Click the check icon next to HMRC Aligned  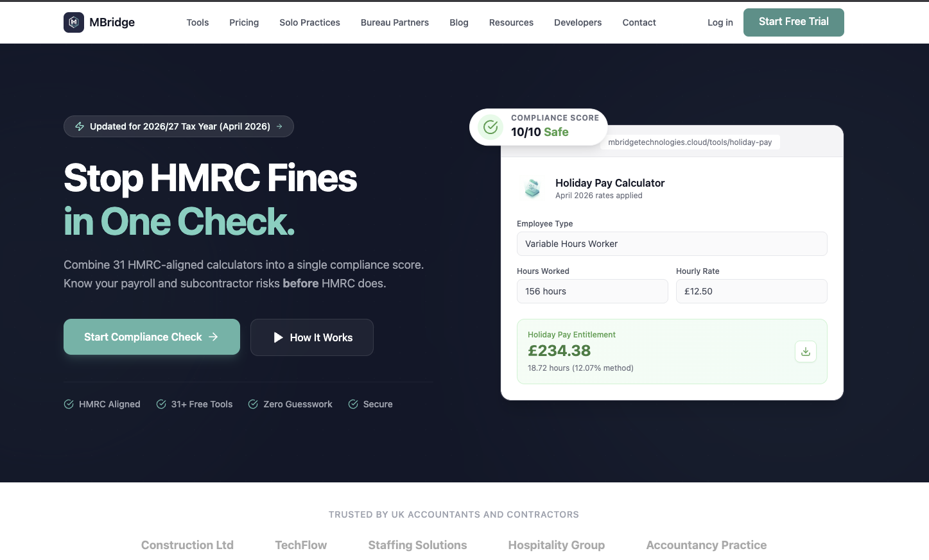tap(69, 404)
